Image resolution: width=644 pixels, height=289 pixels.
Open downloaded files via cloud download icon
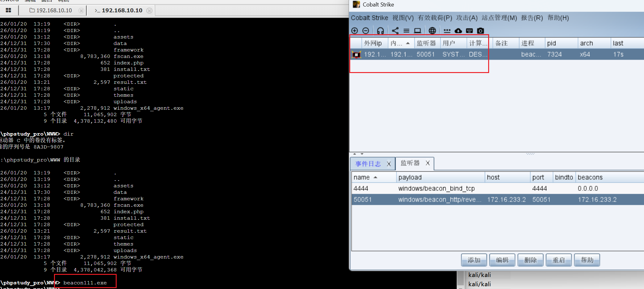(458, 31)
